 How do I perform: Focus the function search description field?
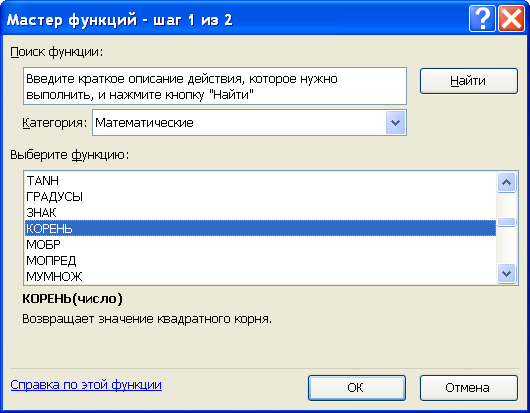pos(215,86)
